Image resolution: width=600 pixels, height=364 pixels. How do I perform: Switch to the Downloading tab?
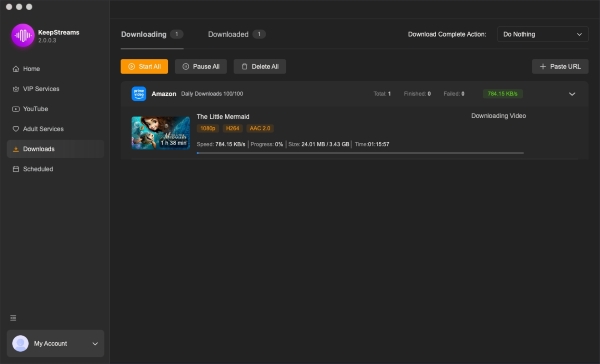[152, 34]
